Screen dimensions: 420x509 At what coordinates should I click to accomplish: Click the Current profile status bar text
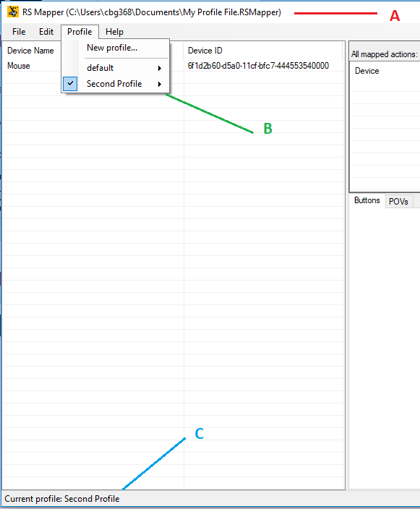click(62, 499)
